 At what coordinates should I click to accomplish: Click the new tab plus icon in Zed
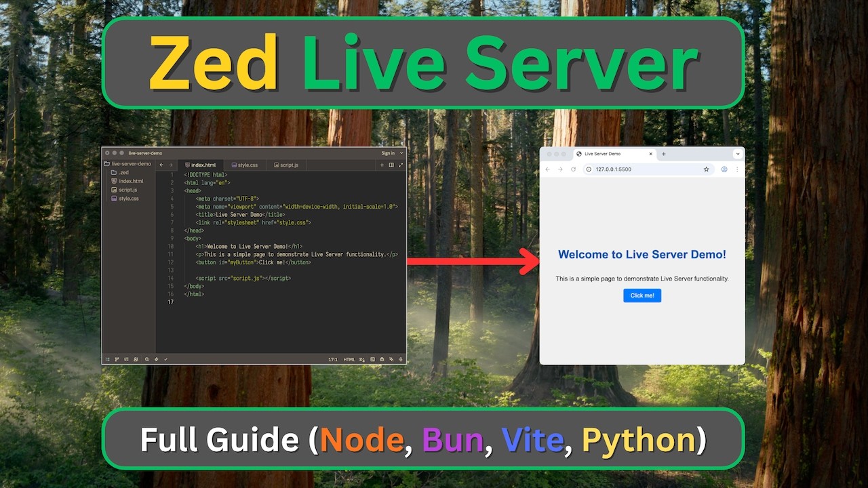pyautogui.click(x=382, y=165)
